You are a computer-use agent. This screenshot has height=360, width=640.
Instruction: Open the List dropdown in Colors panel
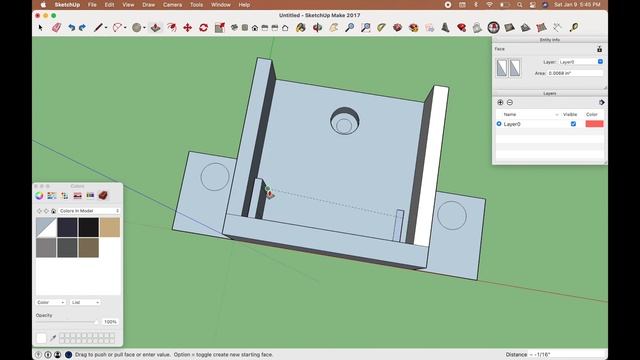[x=85, y=302]
